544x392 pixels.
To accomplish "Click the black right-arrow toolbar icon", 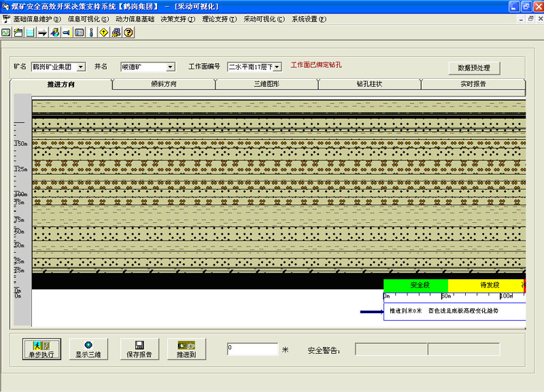I will (x=42, y=32).
